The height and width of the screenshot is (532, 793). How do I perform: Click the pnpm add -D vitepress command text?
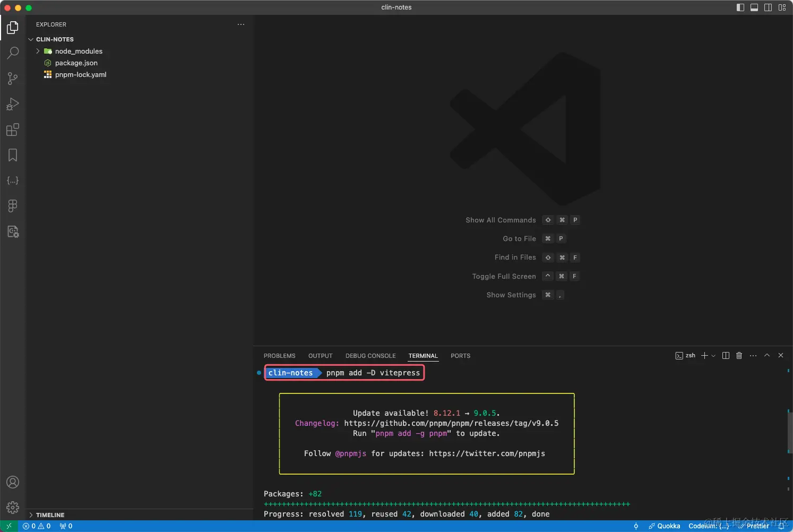[373, 373]
